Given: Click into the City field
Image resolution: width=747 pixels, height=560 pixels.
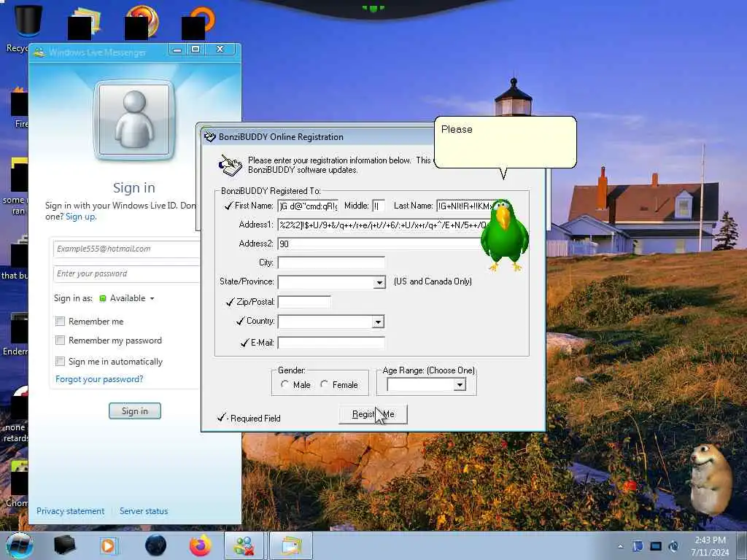Looking at the screenshot, I should point(331,262).
